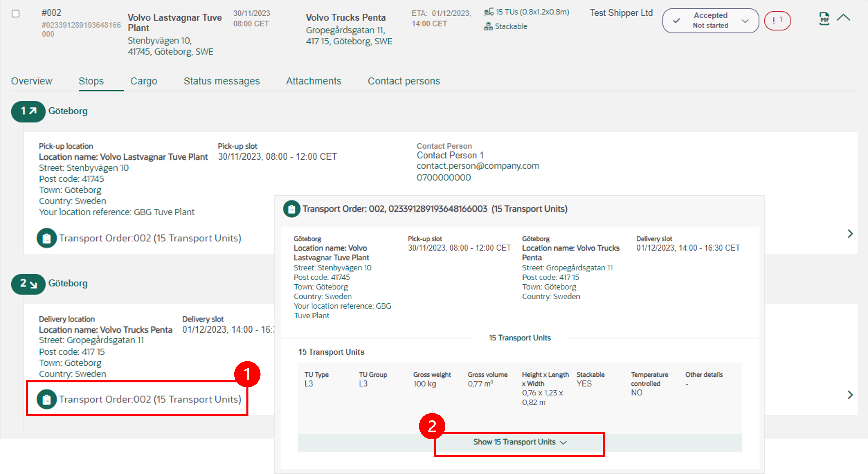
Task: Click Gross weight value 100 kg
Action: (x=424, y=384)
